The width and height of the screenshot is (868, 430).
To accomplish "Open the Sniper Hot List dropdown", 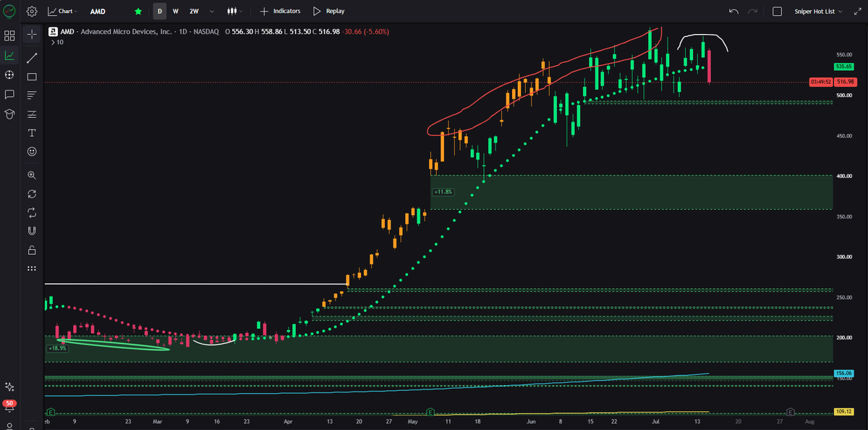I will click(x=817, y=12).
